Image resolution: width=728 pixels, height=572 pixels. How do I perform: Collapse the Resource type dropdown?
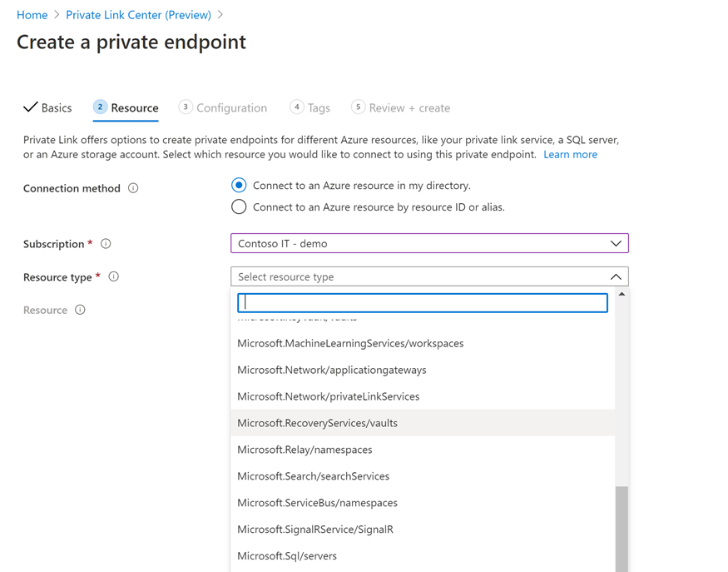point(616,276)
